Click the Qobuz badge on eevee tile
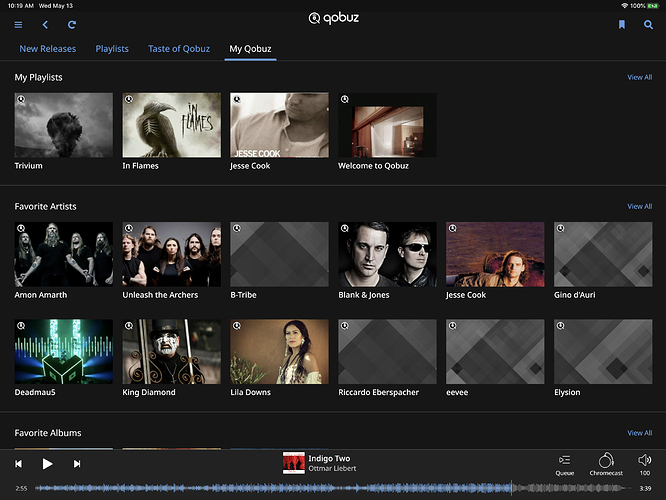Viewport: 666px width, 500px height. point(452,325)
